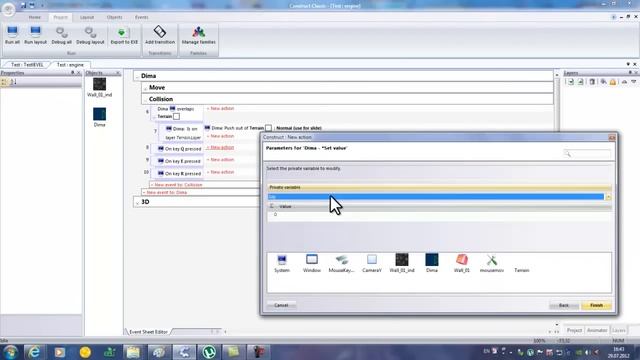Image resolution: width=640 pixels, height=360 pixels.
Task: Open the Layout ribbon tab
Action: tap(87, 18)
